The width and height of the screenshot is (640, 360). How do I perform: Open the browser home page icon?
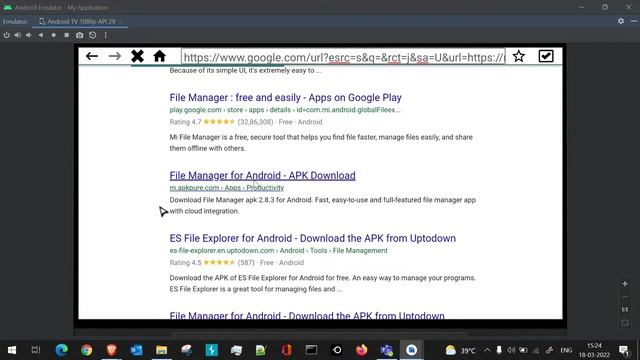160,56
